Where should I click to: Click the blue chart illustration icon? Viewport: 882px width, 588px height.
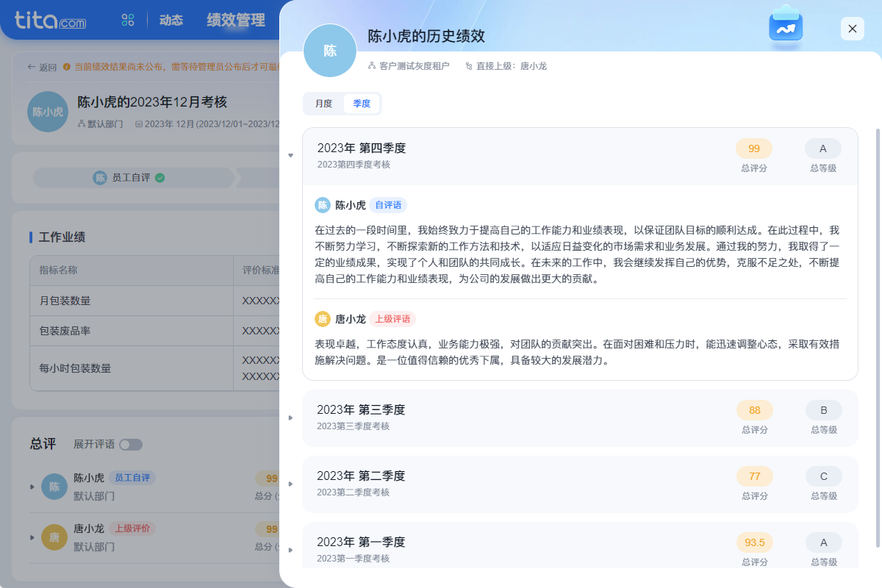[785, 26]
